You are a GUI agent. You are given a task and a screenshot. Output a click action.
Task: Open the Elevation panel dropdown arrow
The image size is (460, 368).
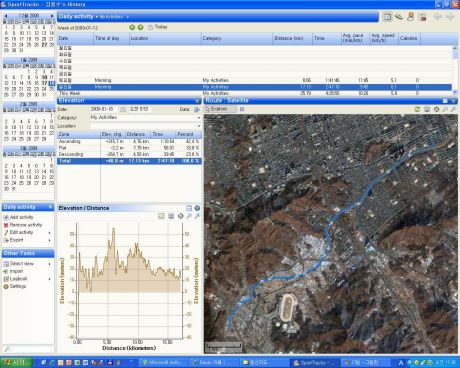pos(197,101)
